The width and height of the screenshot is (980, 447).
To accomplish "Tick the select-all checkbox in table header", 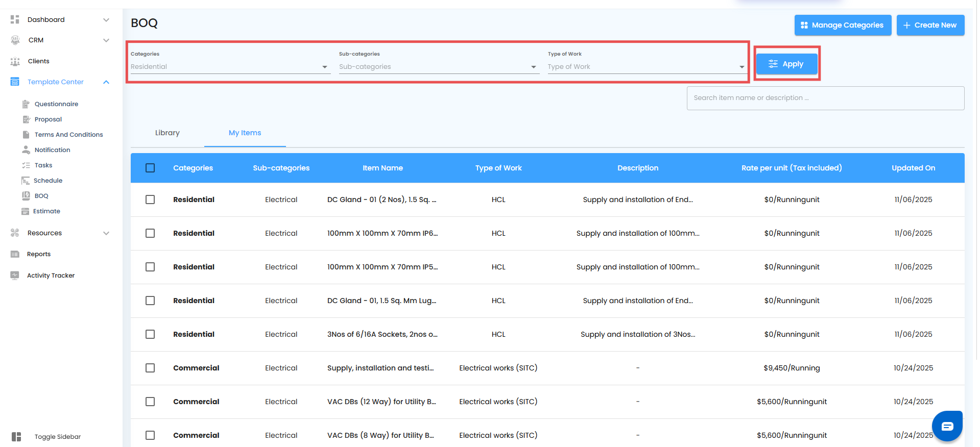I will coord(150,168).
